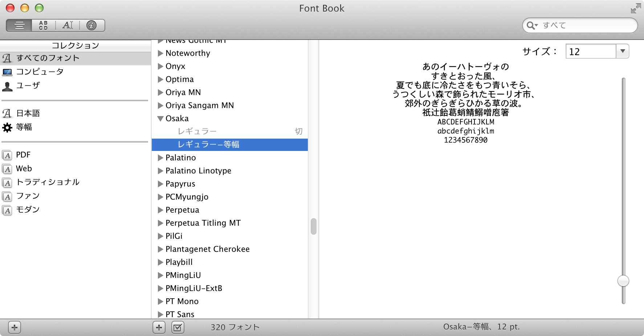
Task: Expand the Palatino font family
Action: (x=160, y=158)
